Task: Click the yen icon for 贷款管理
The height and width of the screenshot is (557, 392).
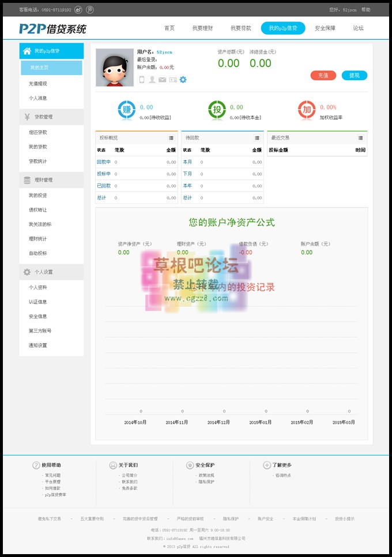Action: [27, 117]
